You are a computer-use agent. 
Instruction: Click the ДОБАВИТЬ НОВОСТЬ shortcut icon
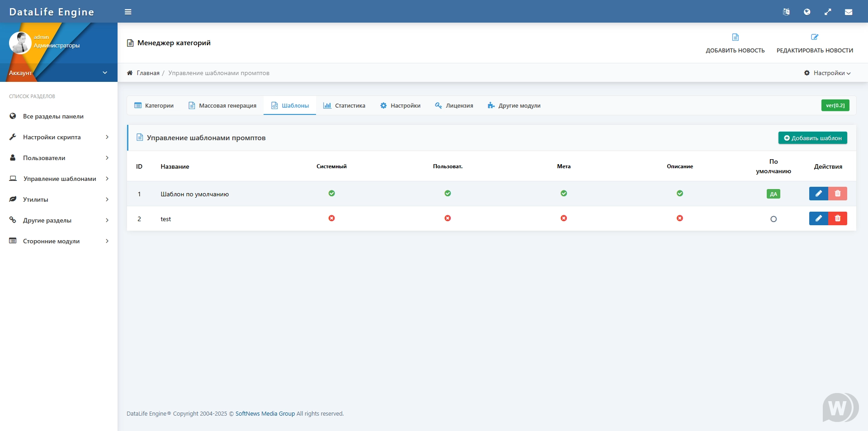pyautogui.click(x=735, y=38)
